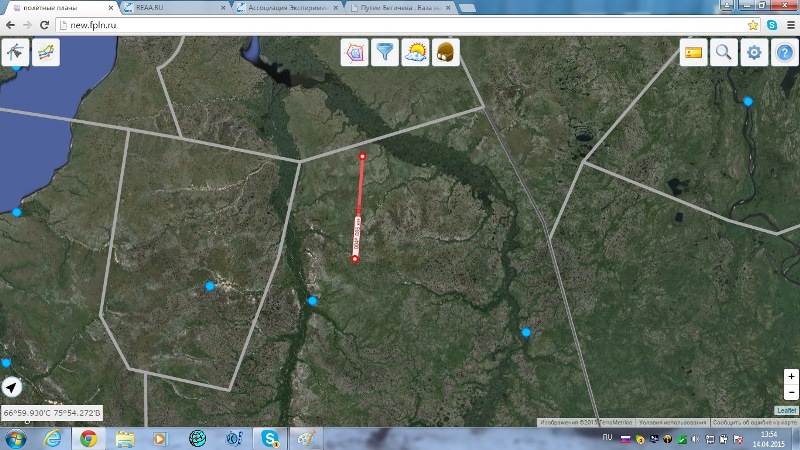Open the yellow card icon
This screenshot has width=800, height=450.
(694, 53)
